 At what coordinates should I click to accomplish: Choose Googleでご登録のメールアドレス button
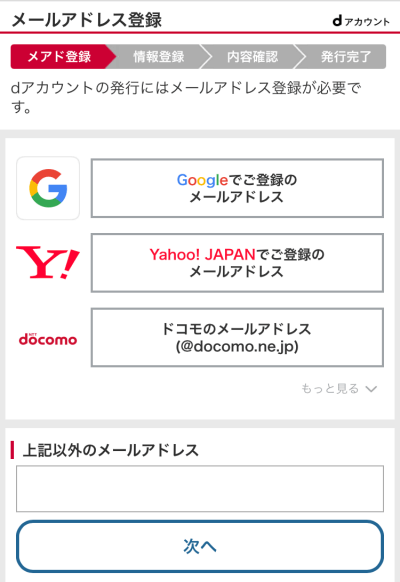[237, 188]
